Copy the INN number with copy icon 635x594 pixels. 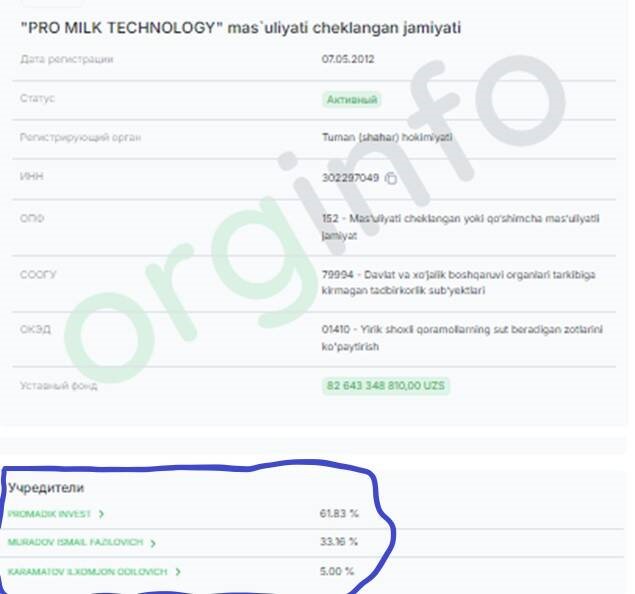tap(391, 178)
